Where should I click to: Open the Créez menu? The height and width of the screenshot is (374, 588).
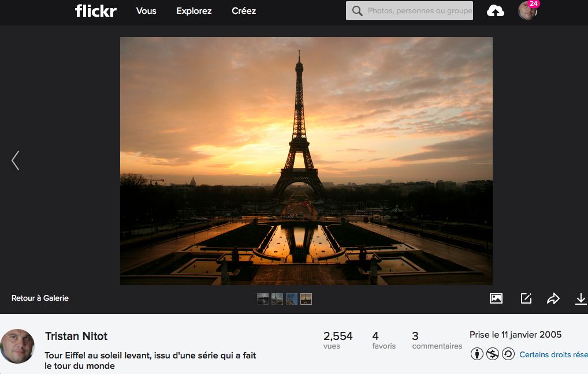[244, 11]
